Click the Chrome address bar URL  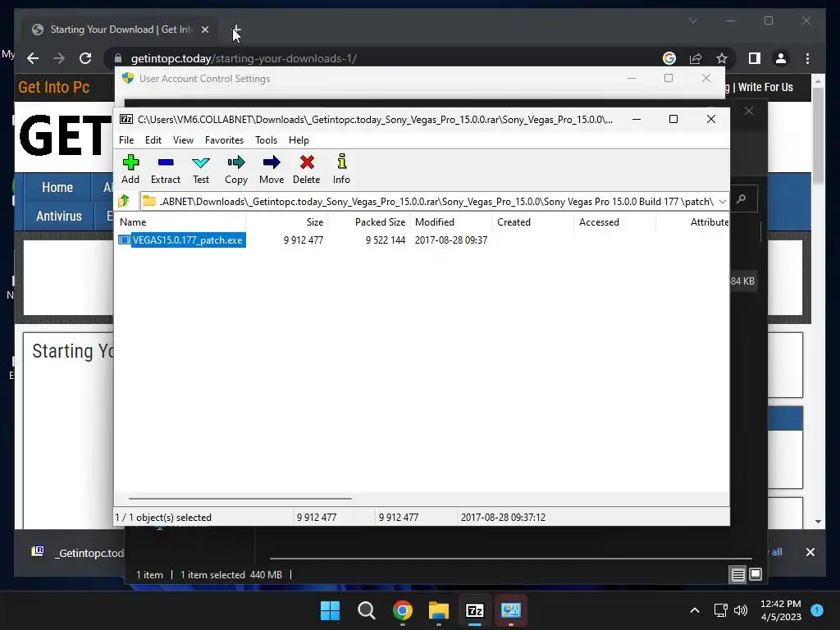click(x=244, y=58)
